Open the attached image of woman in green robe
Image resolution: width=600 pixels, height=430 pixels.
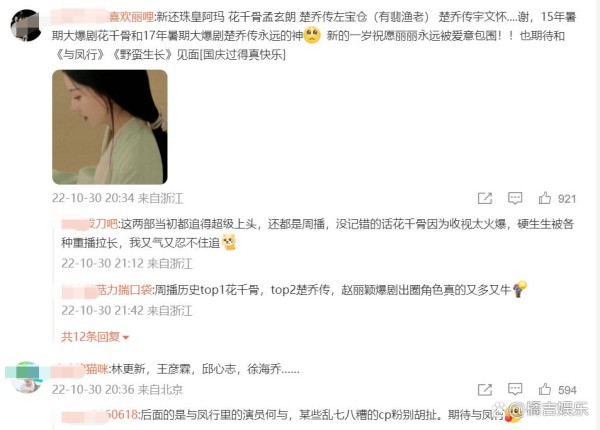pyautogui.click(x=110, y=127)
